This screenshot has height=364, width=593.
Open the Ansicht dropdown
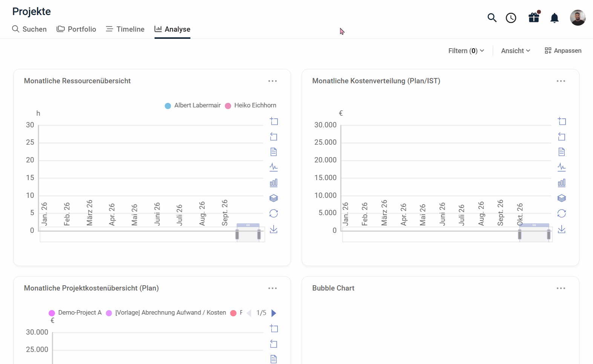[516, 50]
